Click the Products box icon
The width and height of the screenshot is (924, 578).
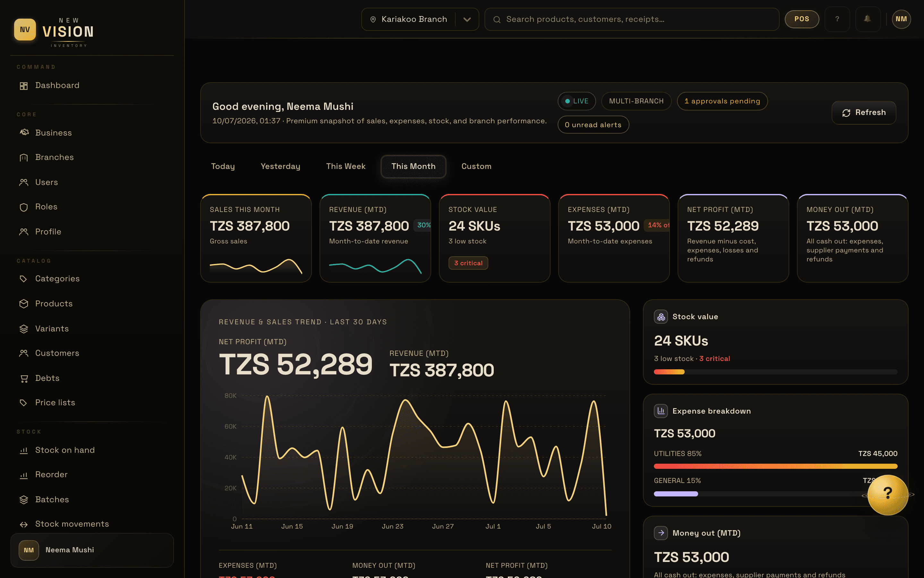click(x=24, y=303)
